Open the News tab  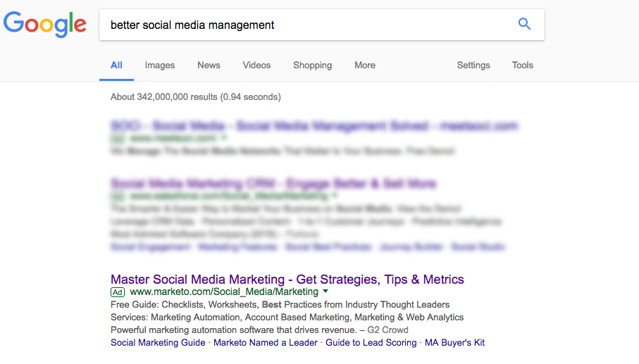point(209,65)
